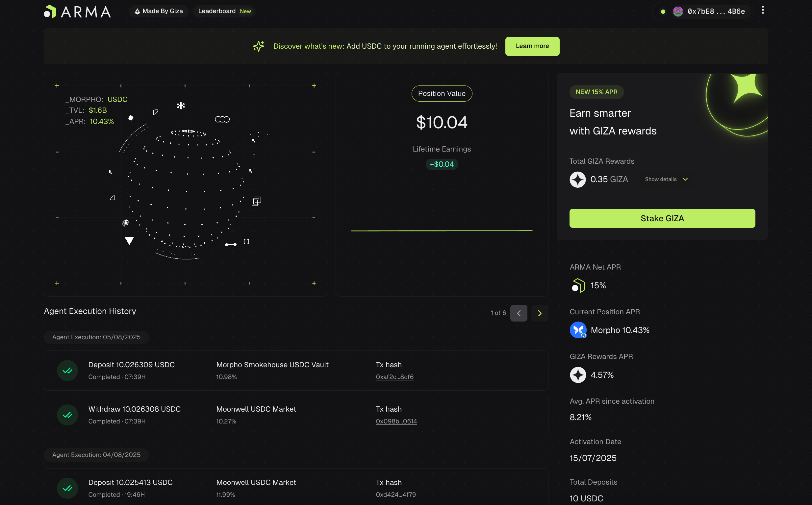Open the three-dot options menu
The width and height of the screenshot is (812, 505).
click(763, 10)
